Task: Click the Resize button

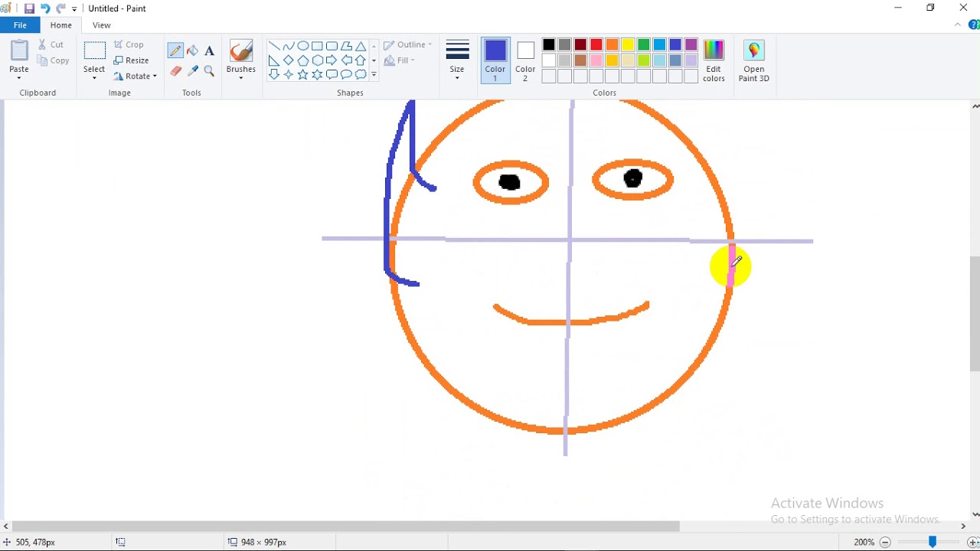Action: point(131,60)
